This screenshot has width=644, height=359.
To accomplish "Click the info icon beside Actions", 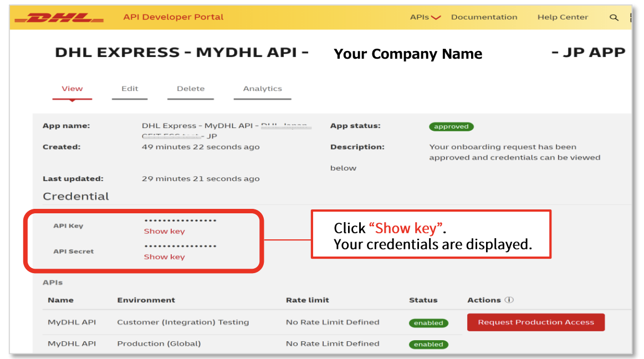I will coord(509,300).
